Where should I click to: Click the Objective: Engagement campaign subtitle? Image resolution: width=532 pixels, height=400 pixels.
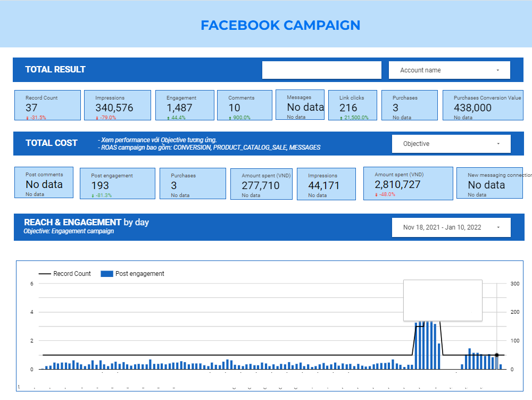coord(69,231)
